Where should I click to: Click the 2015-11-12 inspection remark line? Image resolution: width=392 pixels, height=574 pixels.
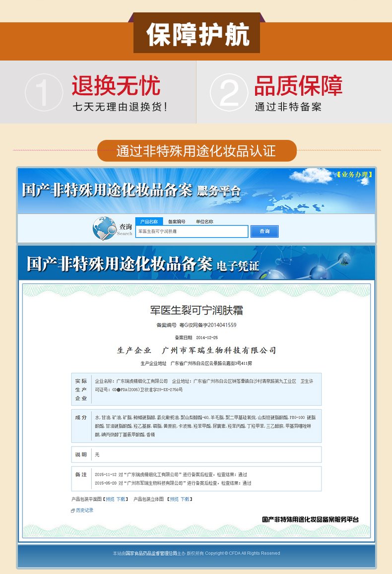[171, 474]
